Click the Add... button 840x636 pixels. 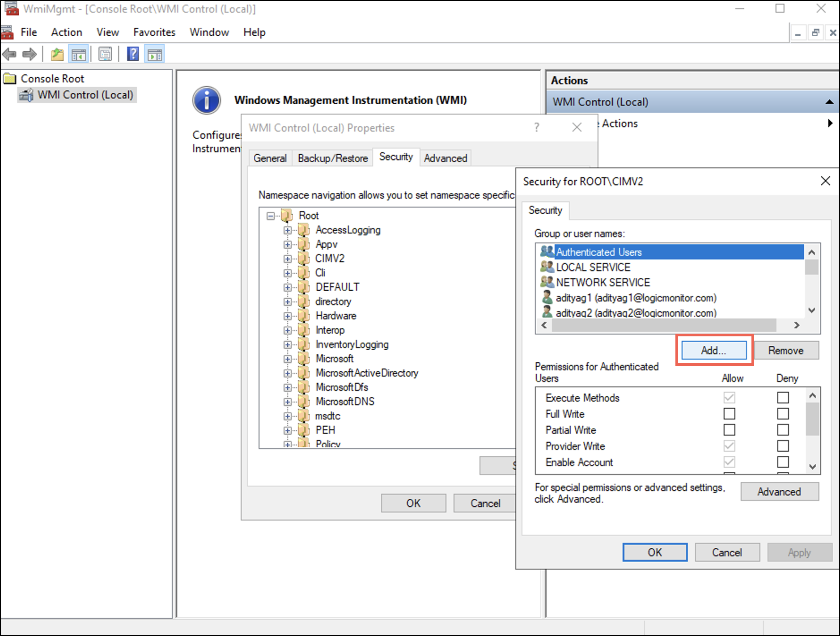click(x=713, y=350)
